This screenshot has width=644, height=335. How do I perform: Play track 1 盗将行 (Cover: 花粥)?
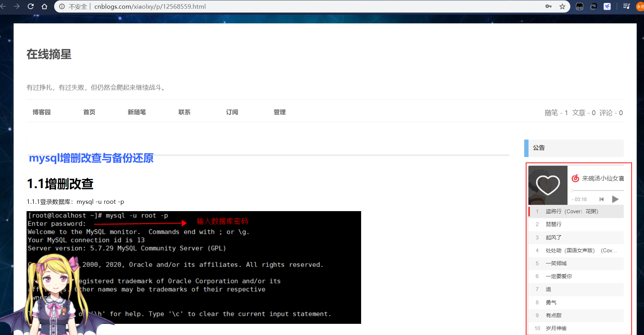[x=576, y=211]
